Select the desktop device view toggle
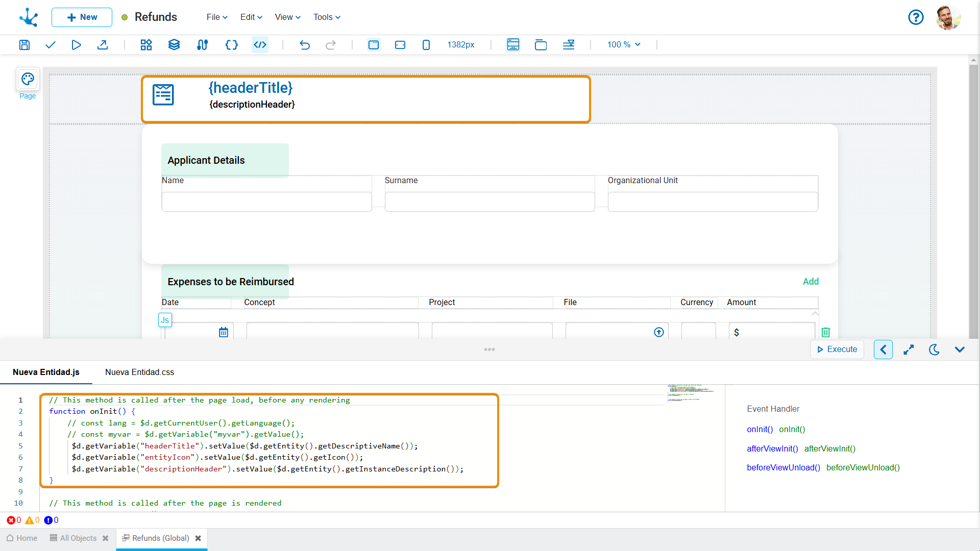 tap(374, 45)
